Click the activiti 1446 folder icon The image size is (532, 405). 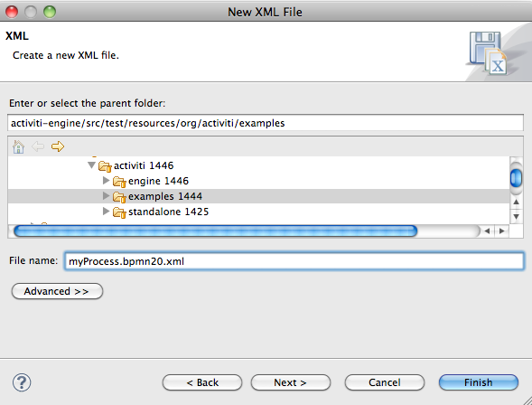click(x=105, y=166)
